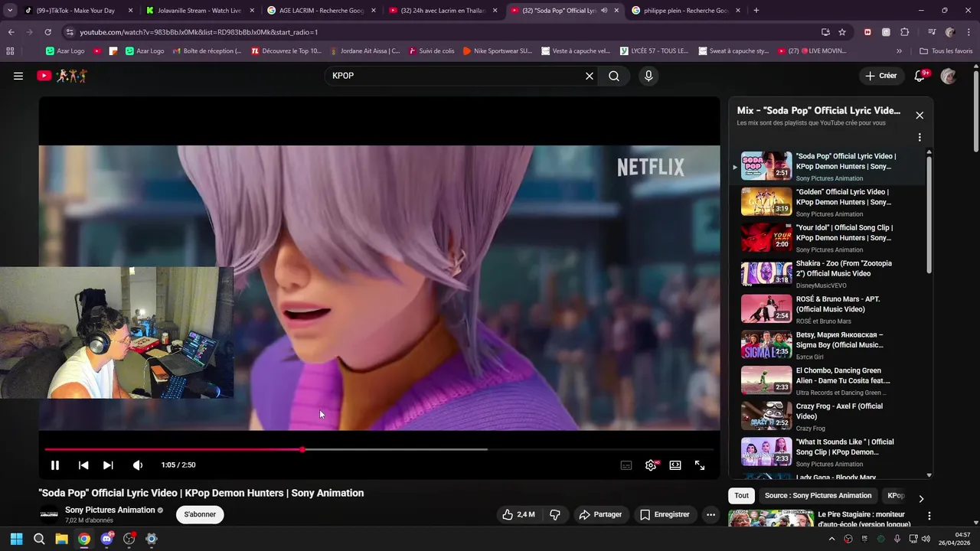
Task: Switch the player to theater mode
Action: point(675,465)
